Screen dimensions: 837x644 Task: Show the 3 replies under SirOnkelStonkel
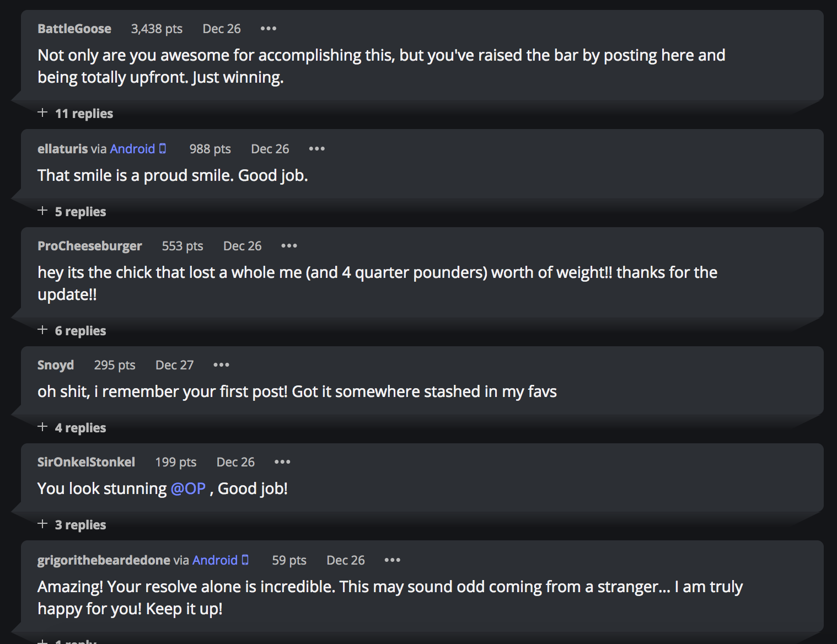click(80, 525)
